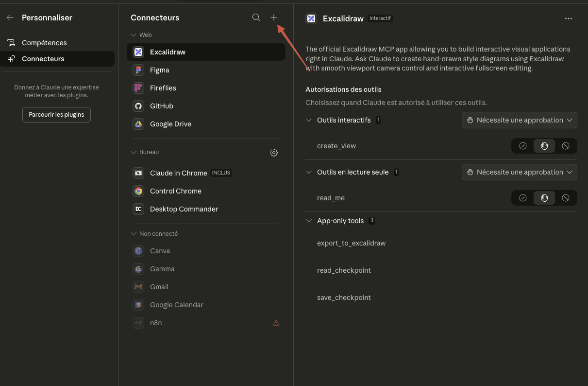Click the search connectors magnifier icon
The height and width of the screenshot is (386, 588).
pyautogui.click(x=256, y=18)
